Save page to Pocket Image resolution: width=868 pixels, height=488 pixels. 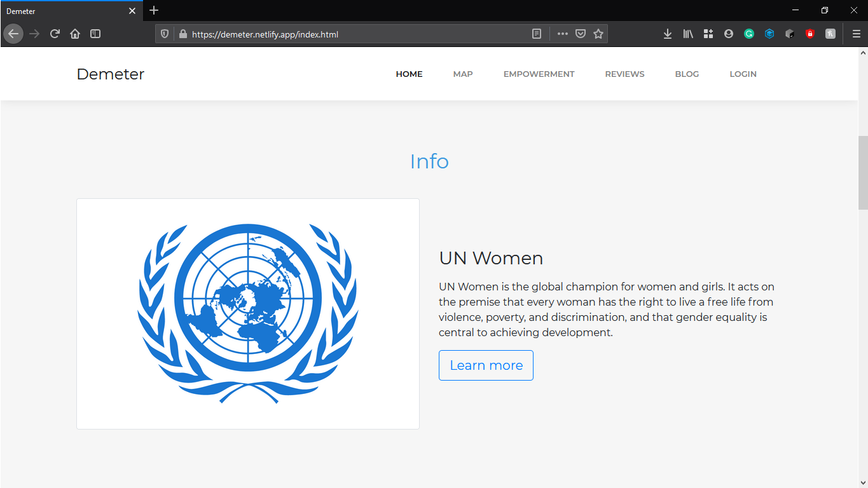(x=581, y=34)
